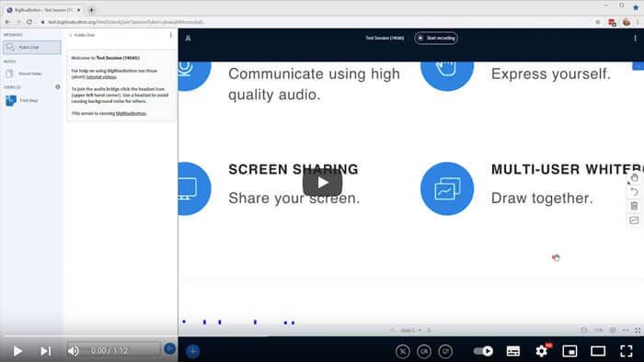The height and width of the screenshot is (362, 644).
Task: Select Public Chat in Messages
Action: coord(32,47)
